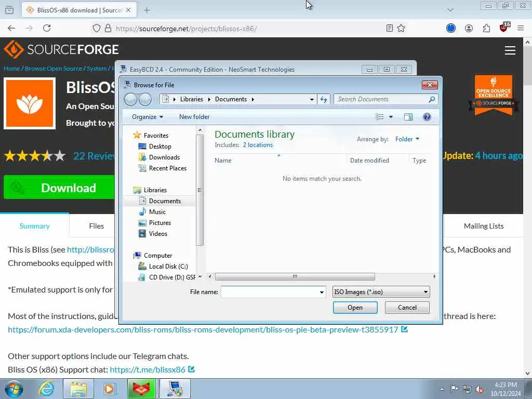Switch to the Summary tab
532x399 pixels.
[35, 226]
